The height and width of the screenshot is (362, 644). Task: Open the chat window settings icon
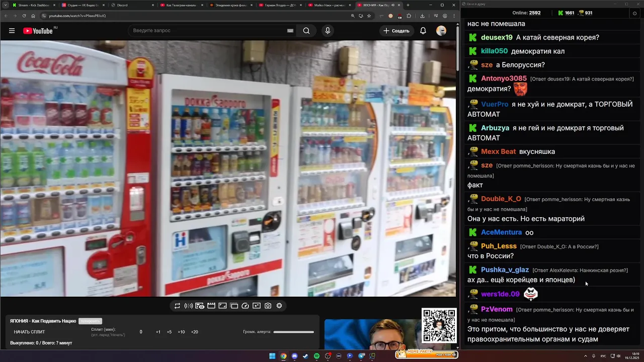(634, 13)
